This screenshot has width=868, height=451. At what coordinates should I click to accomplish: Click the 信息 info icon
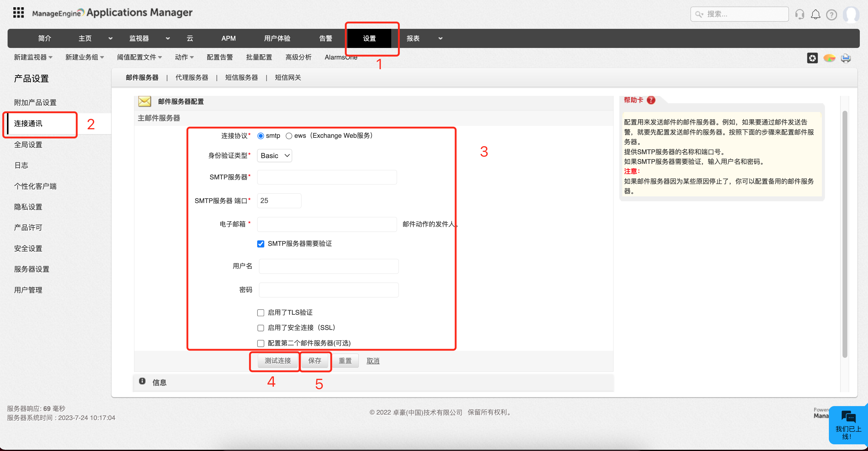pyautogui.click(x=142, y=381)
